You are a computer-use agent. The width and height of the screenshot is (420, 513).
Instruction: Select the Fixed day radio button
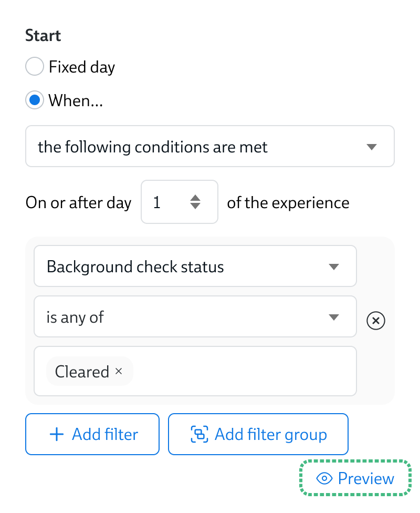(35, 67)
